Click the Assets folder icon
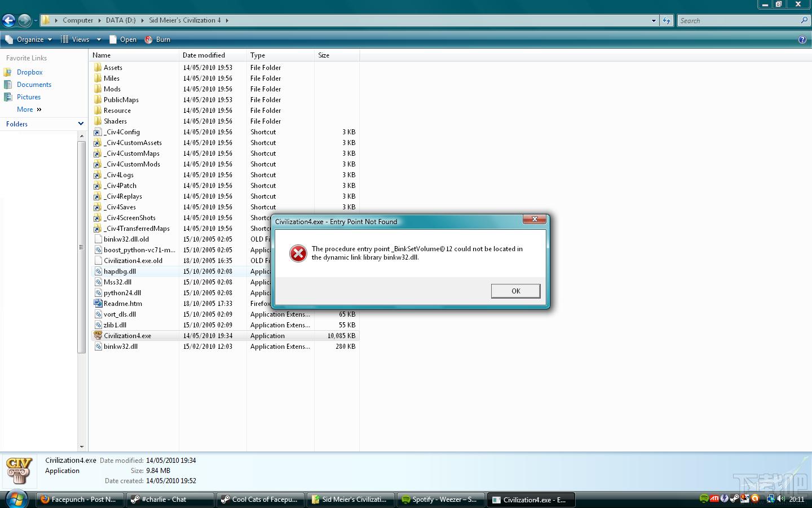This screenshot has height=508, width=812. [98, 67]
